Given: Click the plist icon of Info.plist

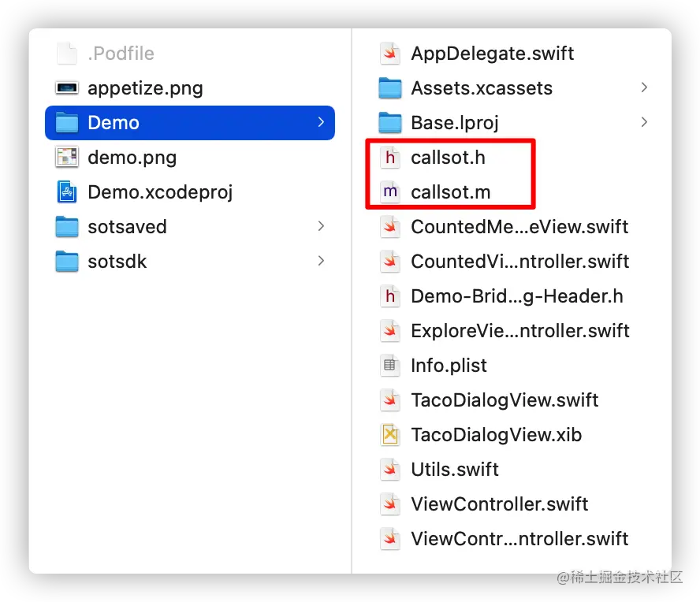Looking at the screenshot, I should [390, 365].
